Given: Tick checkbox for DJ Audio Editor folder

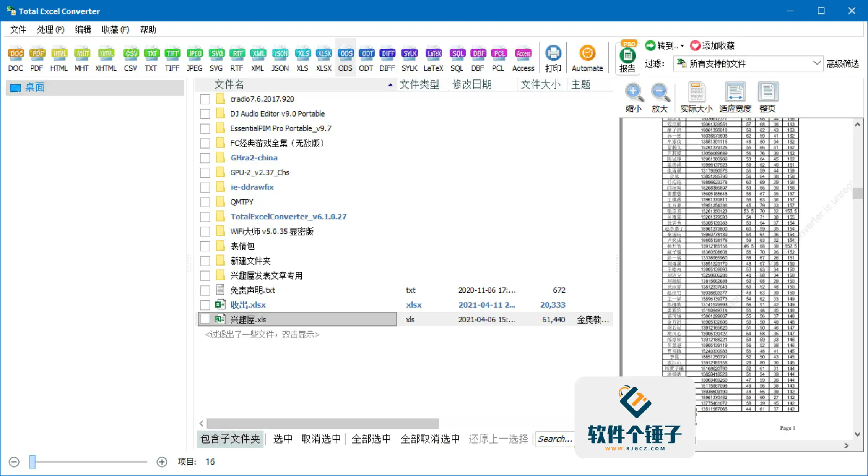Looking at the screenshot, I should point(205,114).
